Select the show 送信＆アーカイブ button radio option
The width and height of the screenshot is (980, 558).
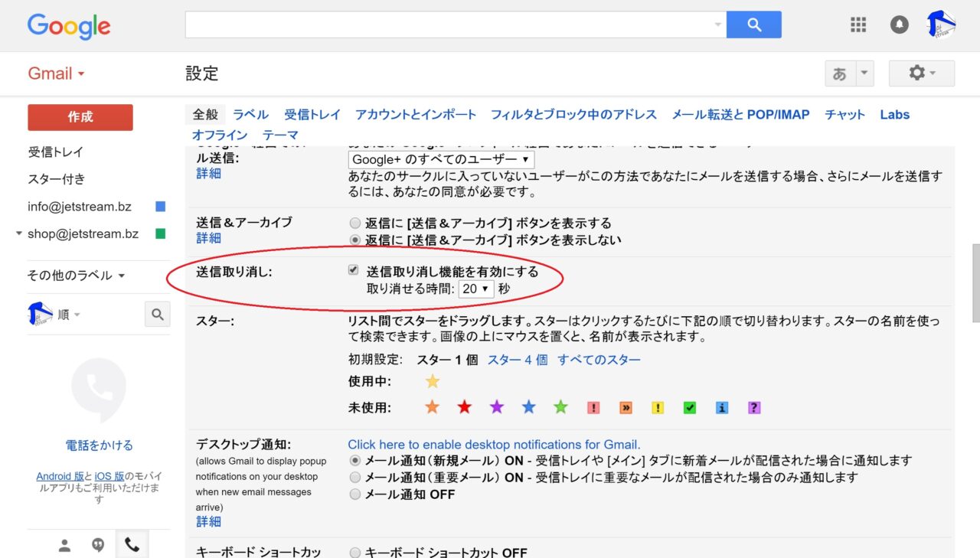click(x=354, y=224)
